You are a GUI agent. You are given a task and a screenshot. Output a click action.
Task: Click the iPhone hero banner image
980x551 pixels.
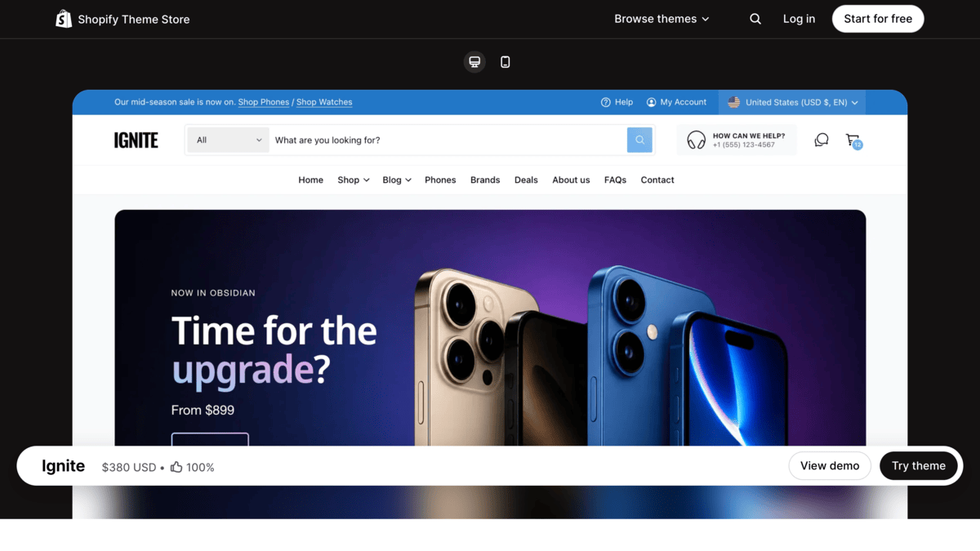click(490, 328)
